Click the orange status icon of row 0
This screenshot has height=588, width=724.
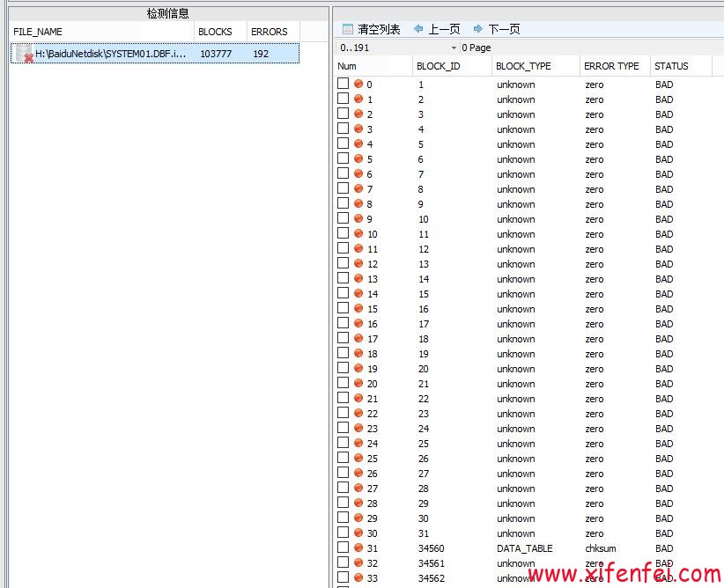point(358,84)
